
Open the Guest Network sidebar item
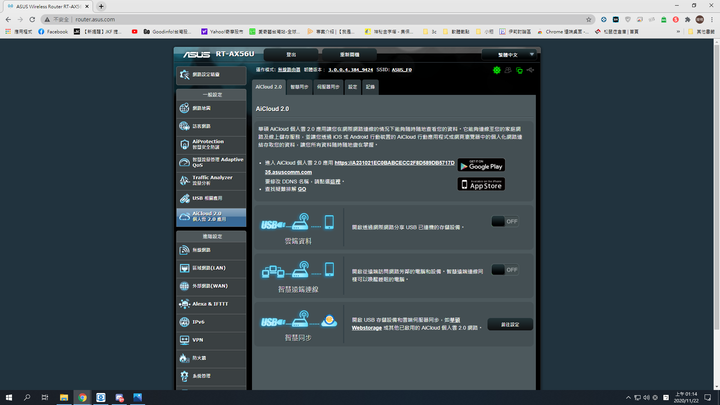coord(211,126)
